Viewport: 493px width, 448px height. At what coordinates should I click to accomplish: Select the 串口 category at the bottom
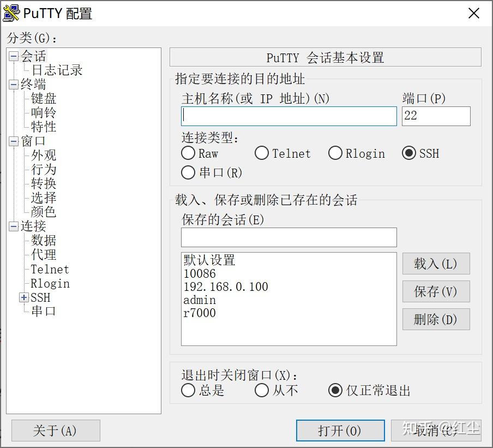(x=42, y=311)
